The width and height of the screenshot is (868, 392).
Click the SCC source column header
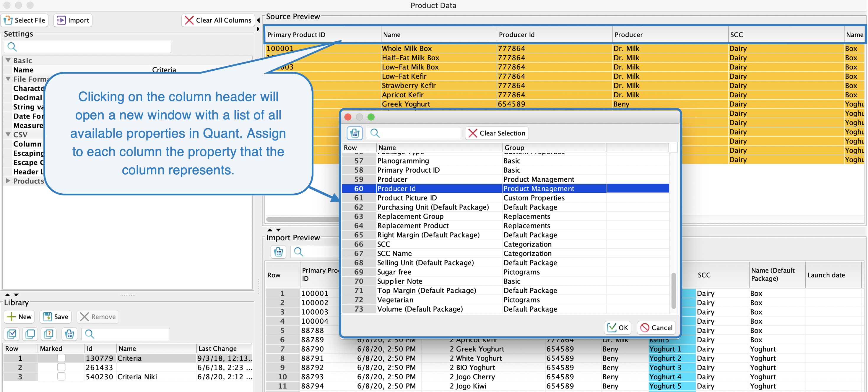pos(786,35)
